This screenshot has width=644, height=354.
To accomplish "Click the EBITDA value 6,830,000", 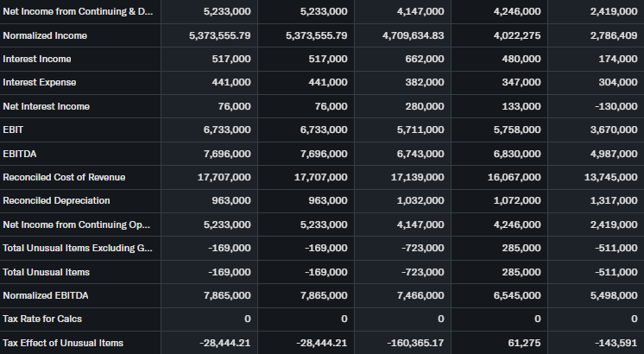I will (517, 154).
